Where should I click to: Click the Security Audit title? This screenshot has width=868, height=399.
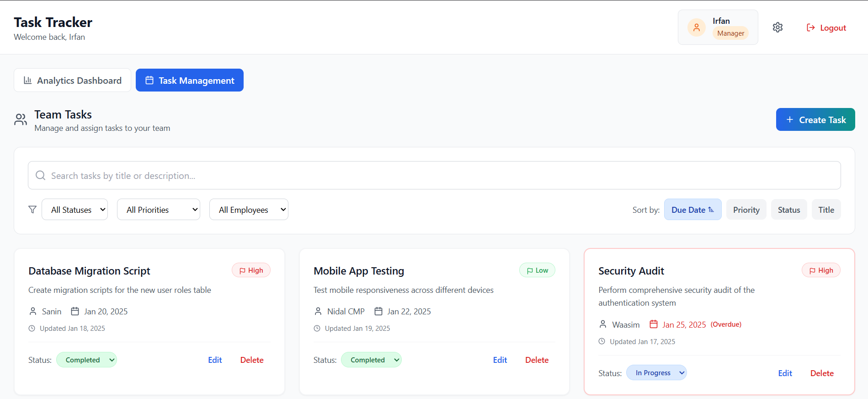(x=631, y=271)
